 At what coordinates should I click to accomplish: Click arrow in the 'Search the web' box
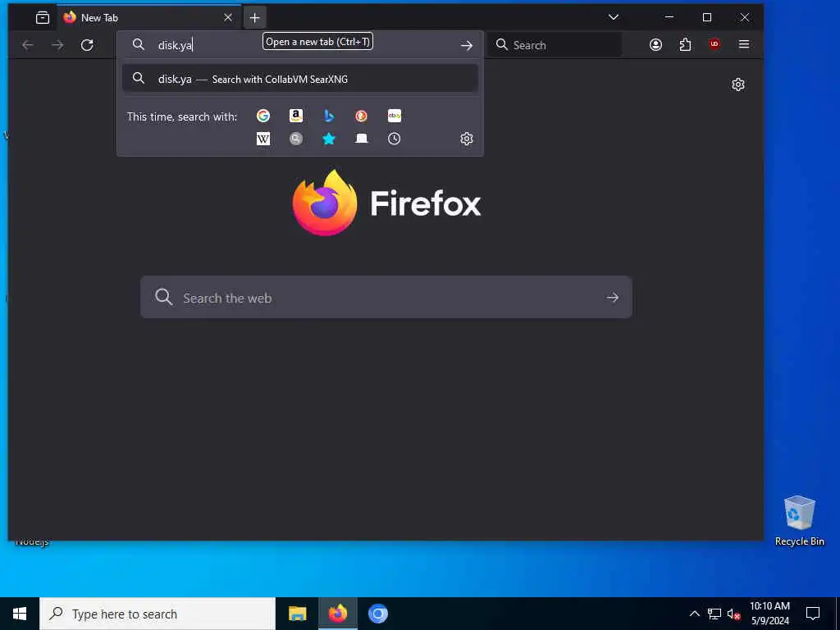click(x=612, y=297)
